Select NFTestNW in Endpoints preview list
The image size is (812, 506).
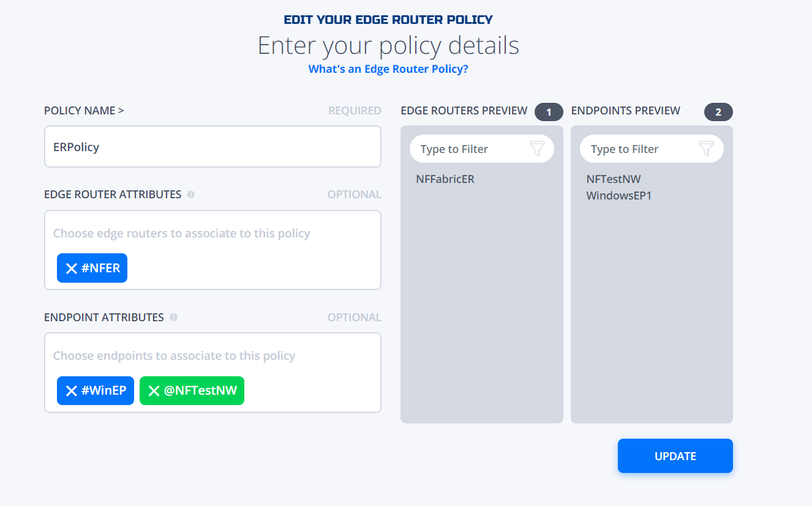(x=614, y=179)
